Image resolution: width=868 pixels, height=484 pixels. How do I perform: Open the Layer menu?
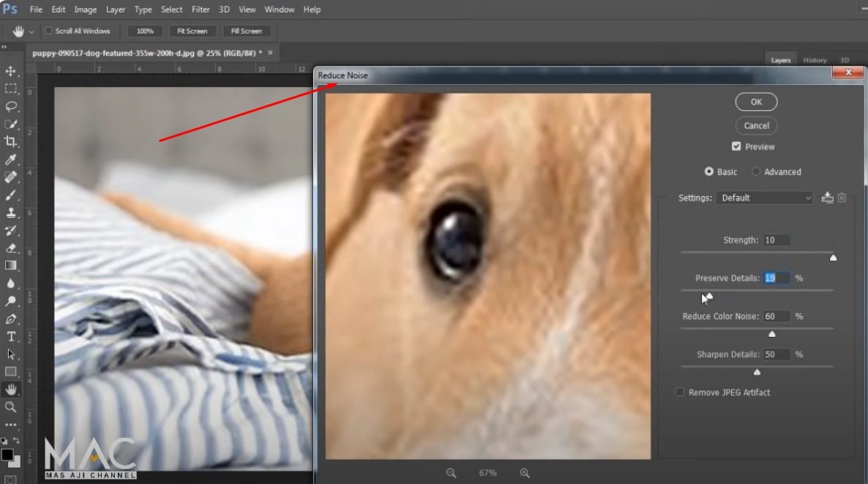click(x=115, y=10)
